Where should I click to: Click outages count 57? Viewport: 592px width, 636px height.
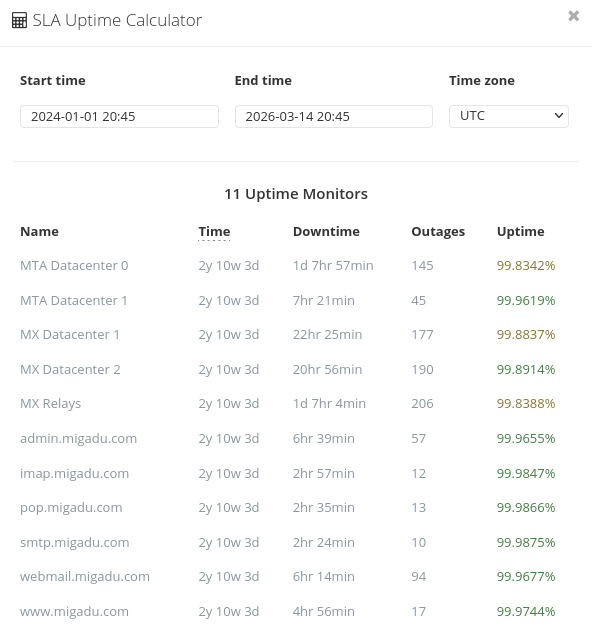(x=419, y=438)
